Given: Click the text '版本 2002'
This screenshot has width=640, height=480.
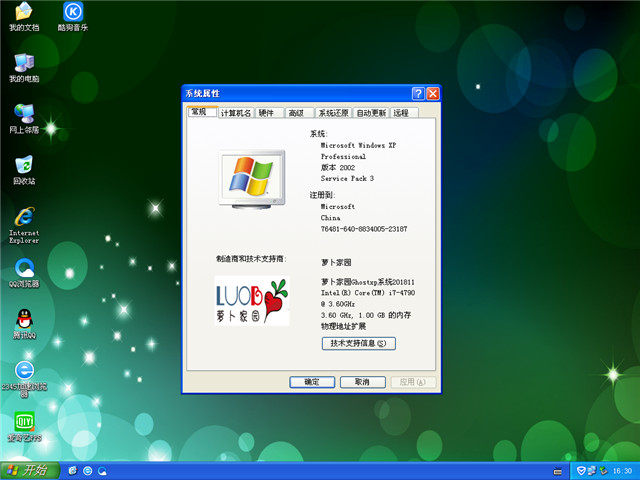Looking at the screenshot, I should [338, 167].
